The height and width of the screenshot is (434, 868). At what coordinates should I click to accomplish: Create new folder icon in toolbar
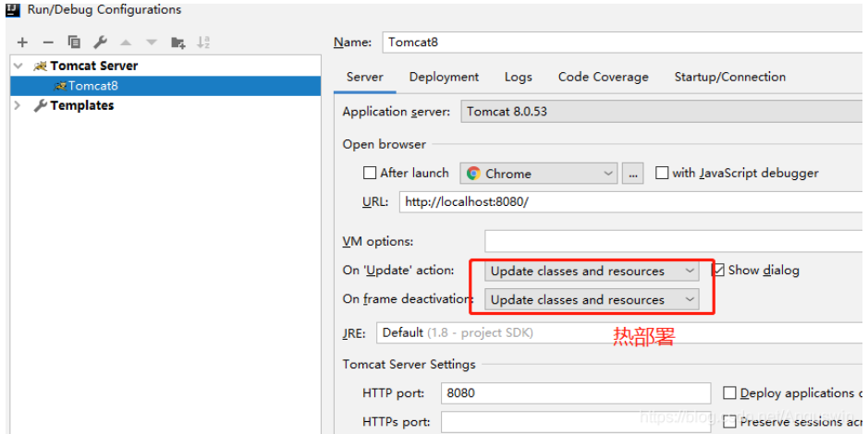(x=177, y=42)
